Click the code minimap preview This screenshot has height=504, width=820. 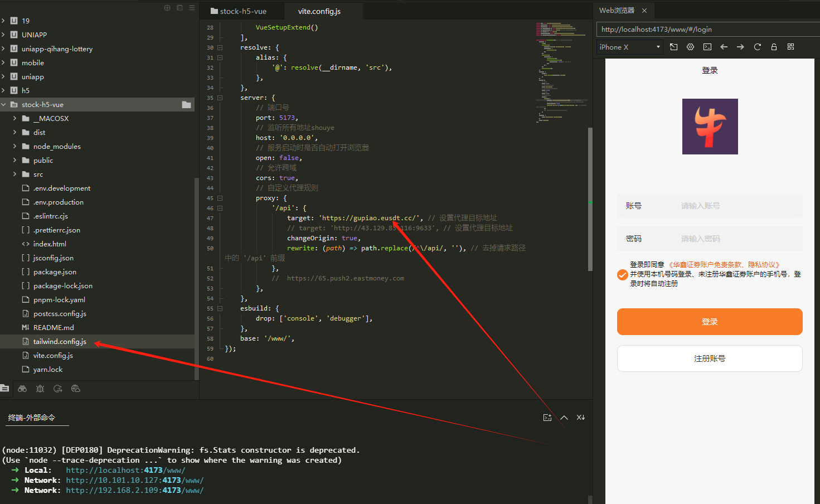tap(562, 72)
